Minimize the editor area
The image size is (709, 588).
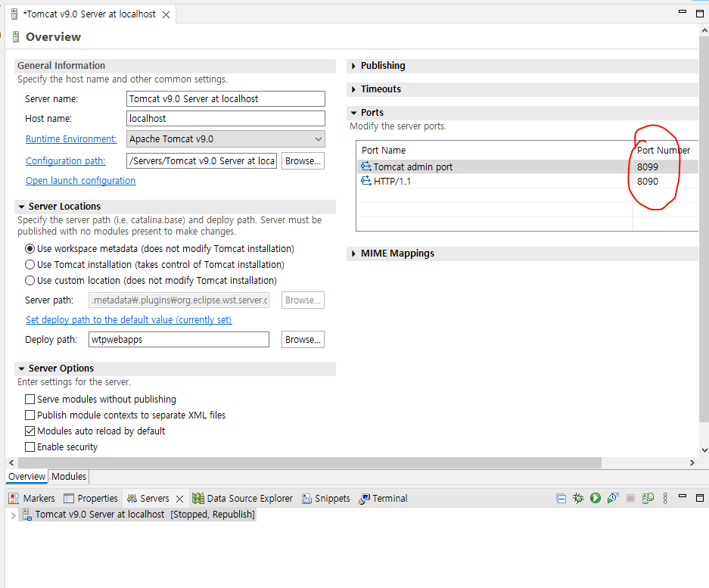[x=683, y=11]
